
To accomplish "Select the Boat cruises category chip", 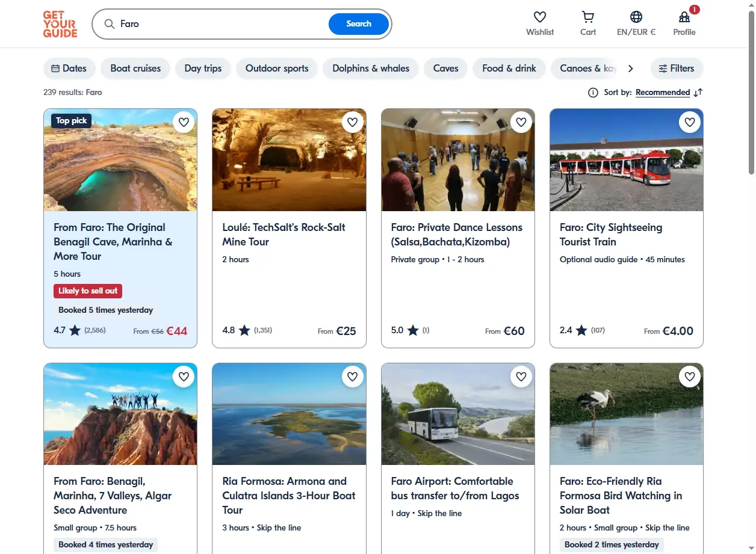I will tap(135, 69).
